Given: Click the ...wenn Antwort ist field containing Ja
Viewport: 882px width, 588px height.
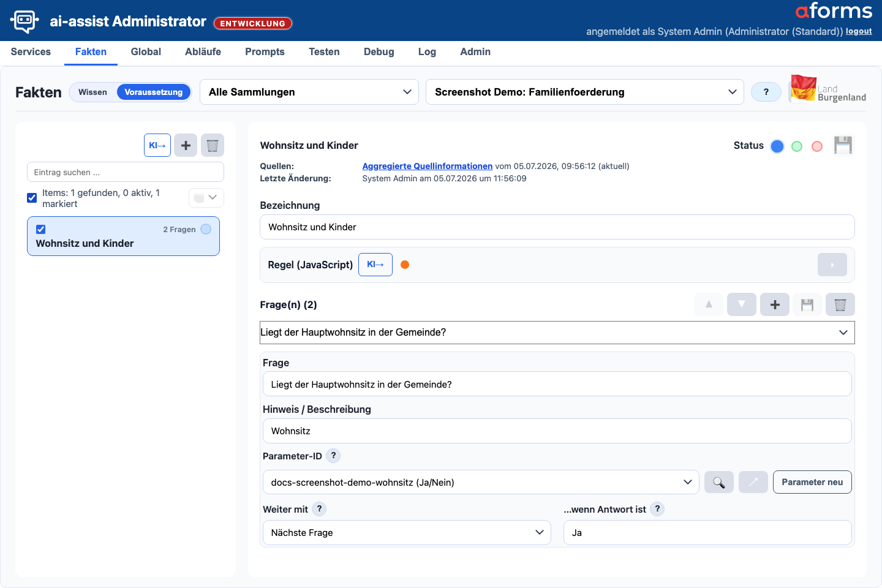Looking at the screenshot, I should (x=707, y=532).
